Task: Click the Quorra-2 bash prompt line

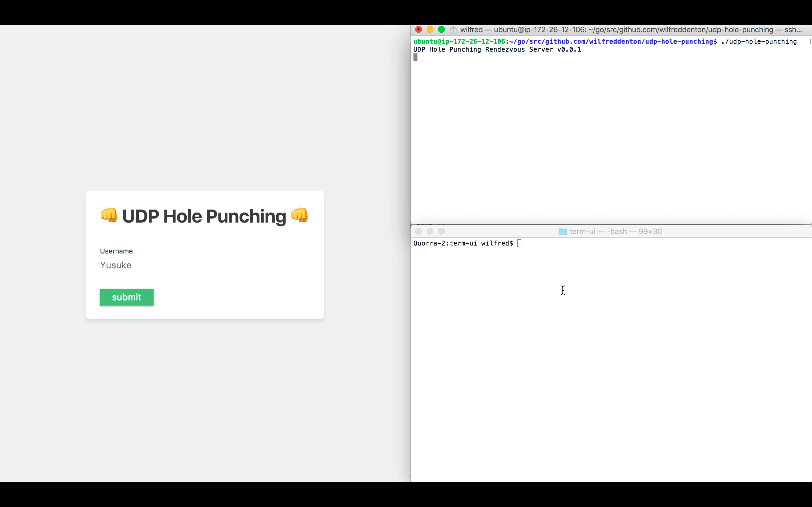Action: 463,243
